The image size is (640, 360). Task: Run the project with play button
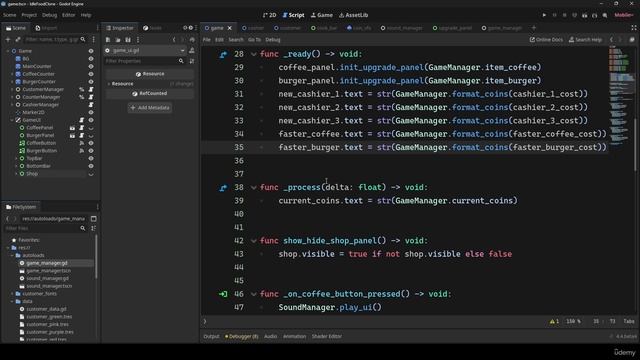coord(544,15)
